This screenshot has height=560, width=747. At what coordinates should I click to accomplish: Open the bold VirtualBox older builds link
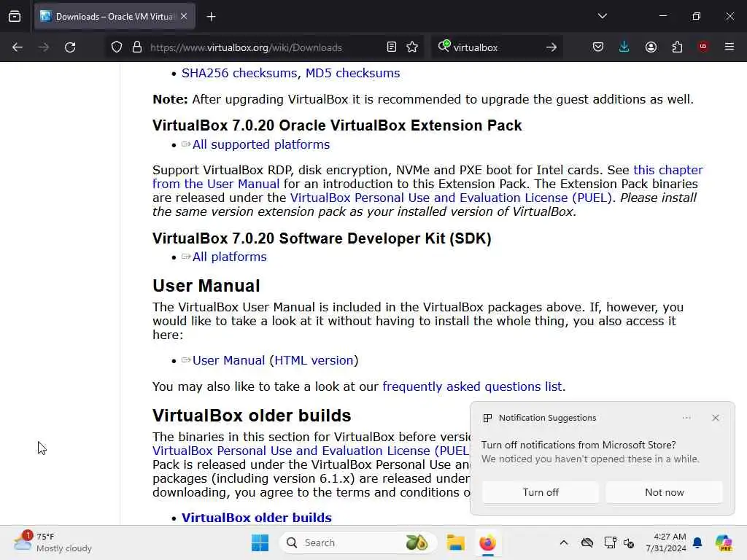click(x=256, y=518)
